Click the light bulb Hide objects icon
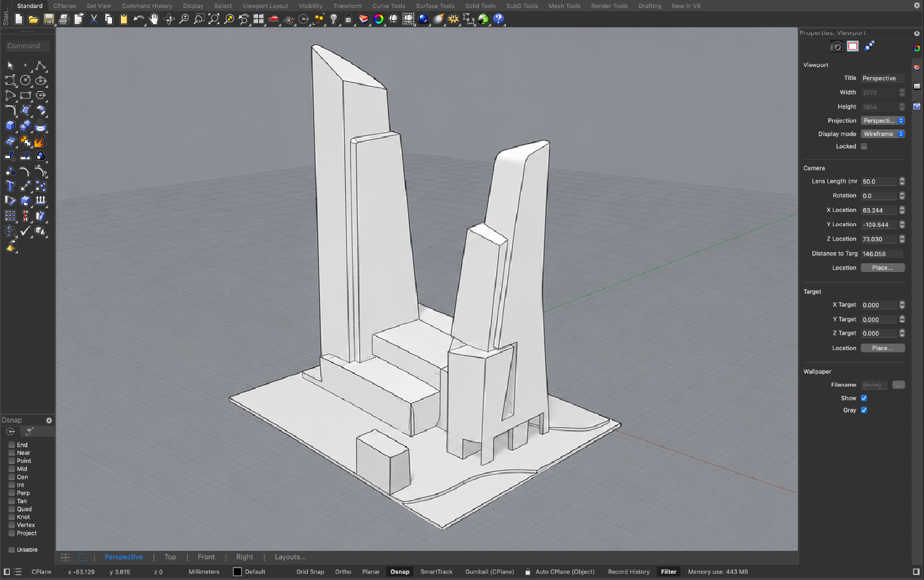924x580 pixels. point(334,19)
